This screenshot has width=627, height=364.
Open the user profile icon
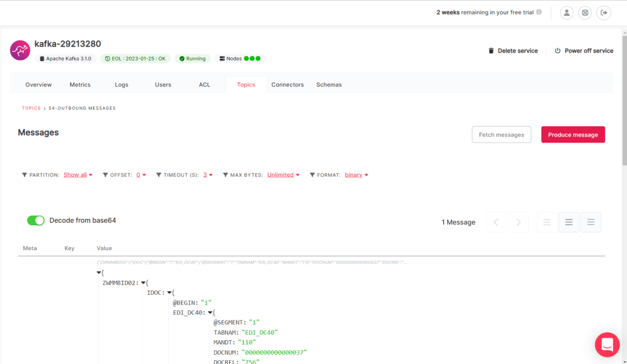click(567, 12)
